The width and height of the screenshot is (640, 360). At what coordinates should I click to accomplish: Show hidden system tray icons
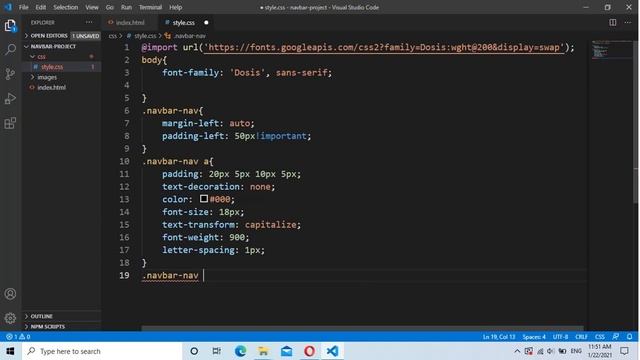pyautogui.click(x=517, y=351)
